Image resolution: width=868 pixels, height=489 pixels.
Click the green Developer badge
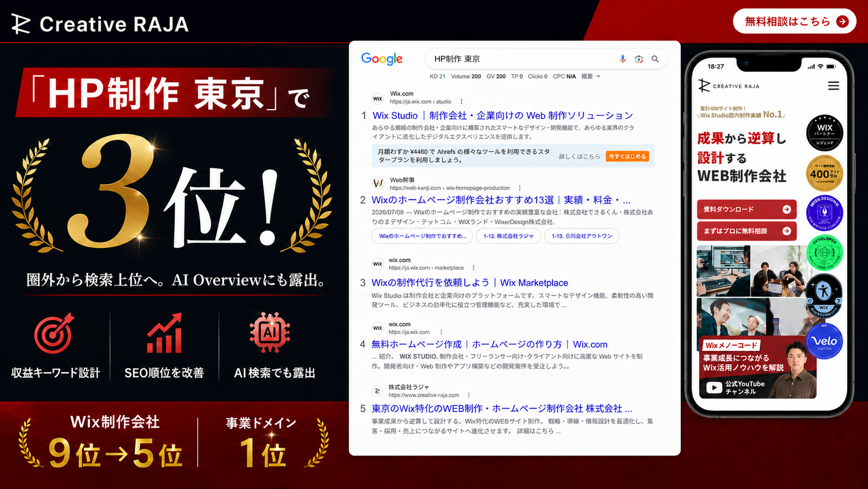(x=824, y=253)
